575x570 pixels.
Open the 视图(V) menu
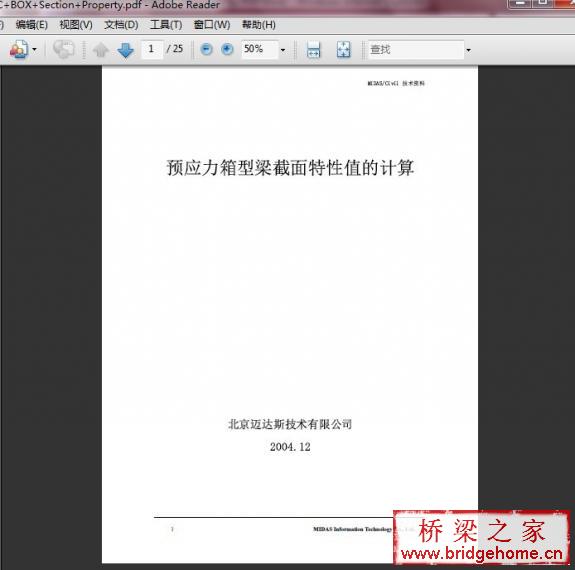(x=76, y=25)
